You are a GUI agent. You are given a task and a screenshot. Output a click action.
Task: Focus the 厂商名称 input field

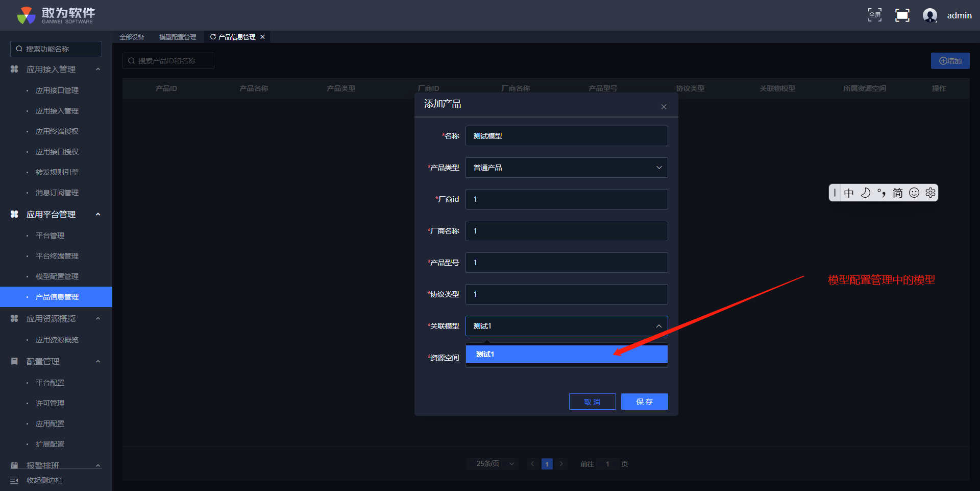pos(567,231)
